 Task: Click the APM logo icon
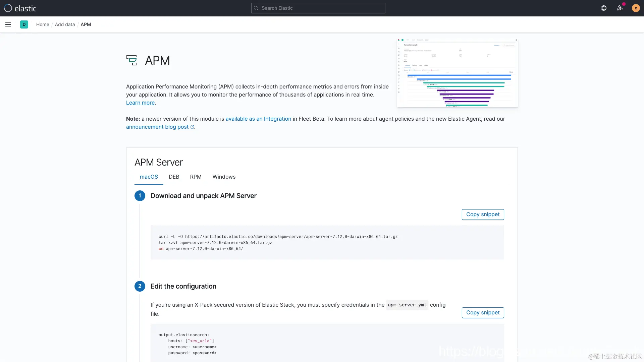[x=132, y=60]
